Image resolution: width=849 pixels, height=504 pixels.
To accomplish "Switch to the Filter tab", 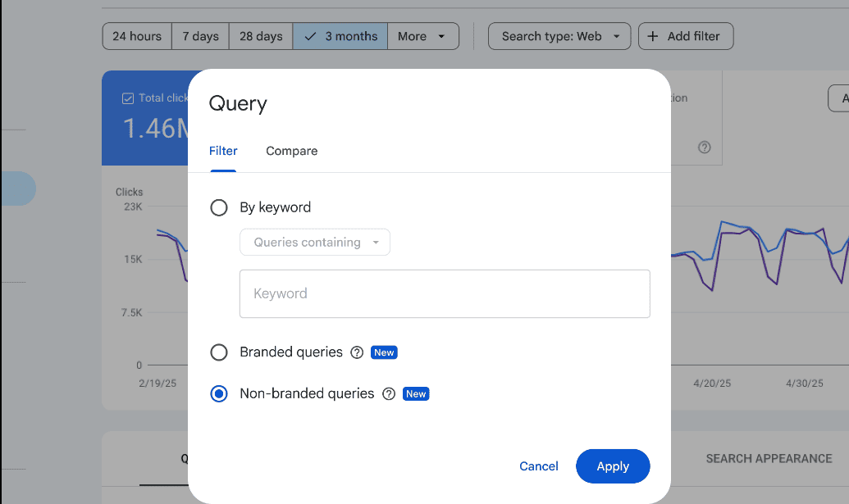I will point(223,151).
